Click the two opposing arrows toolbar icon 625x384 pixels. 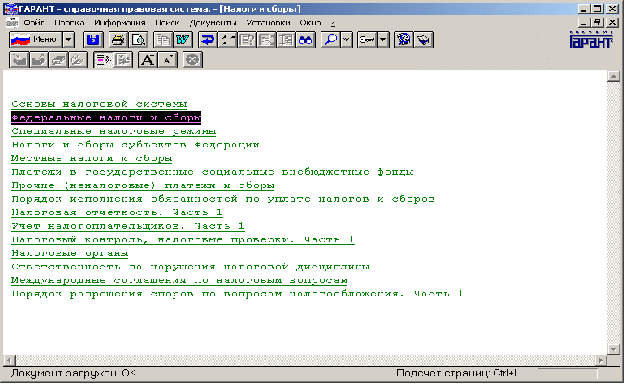pyautogui.click(x=227, y=40)
